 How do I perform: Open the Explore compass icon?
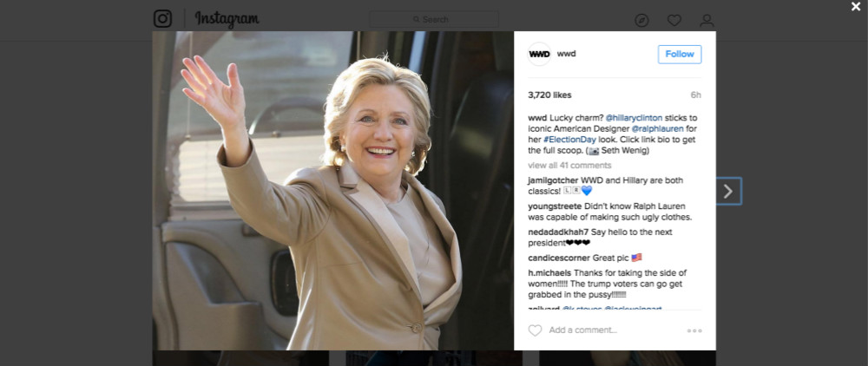pyautogui.click(x=641, y=21)
